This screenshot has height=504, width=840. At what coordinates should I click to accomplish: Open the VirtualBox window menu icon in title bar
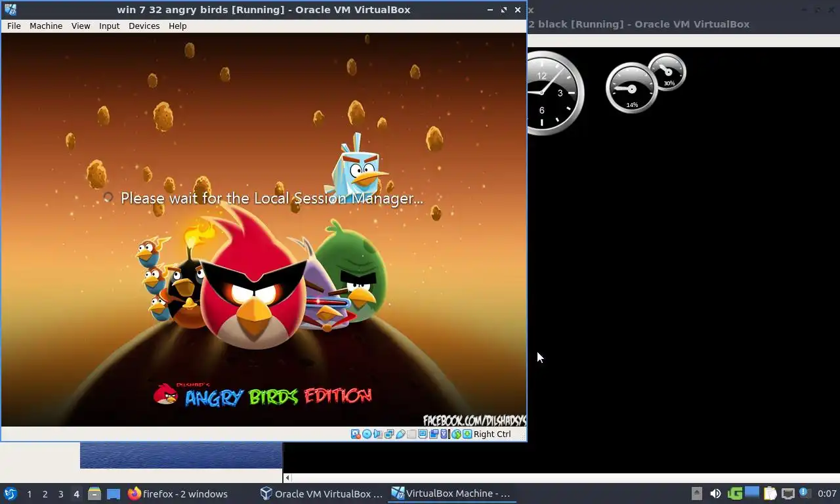point(10,9)
